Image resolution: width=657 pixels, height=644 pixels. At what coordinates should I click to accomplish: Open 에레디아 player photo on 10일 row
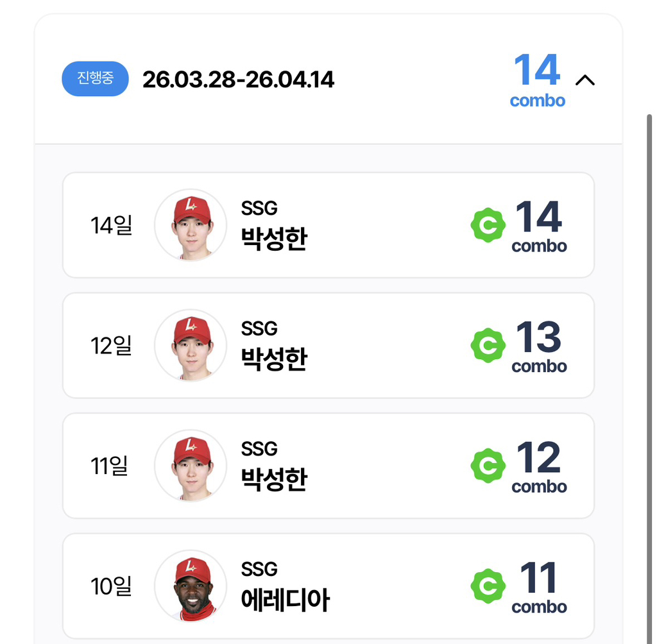coord(191,586)
